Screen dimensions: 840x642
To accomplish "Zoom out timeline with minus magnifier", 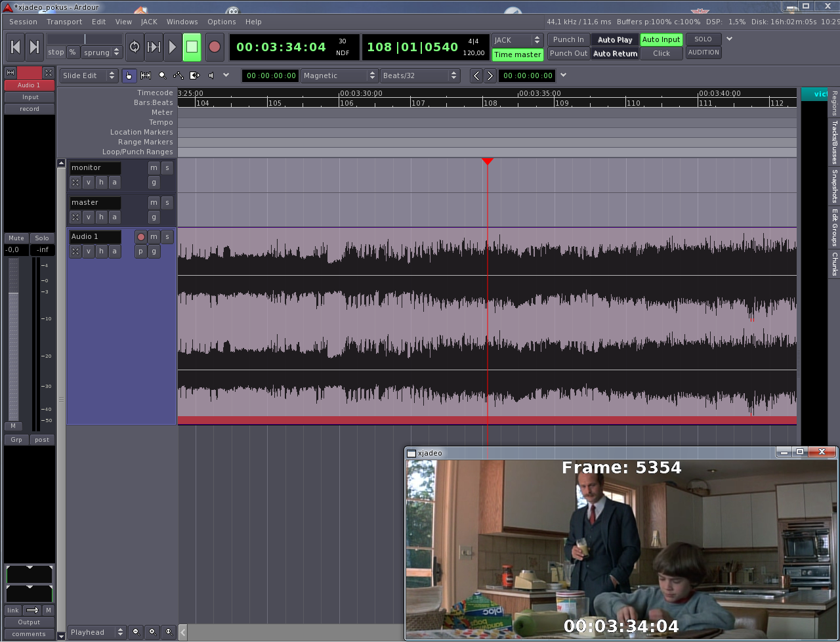I will pyautogui.click(x=136, y=632).
